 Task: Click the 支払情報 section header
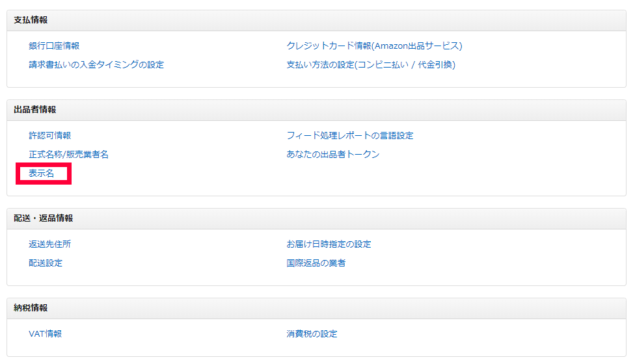31,20
